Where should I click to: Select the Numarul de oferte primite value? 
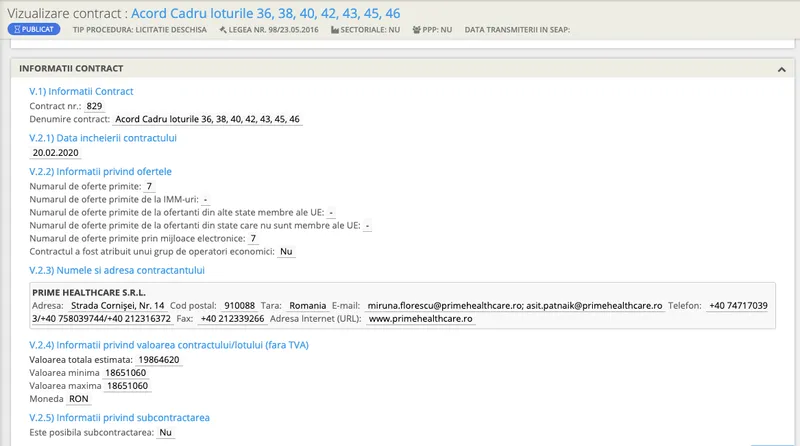[x=149, y=186]
